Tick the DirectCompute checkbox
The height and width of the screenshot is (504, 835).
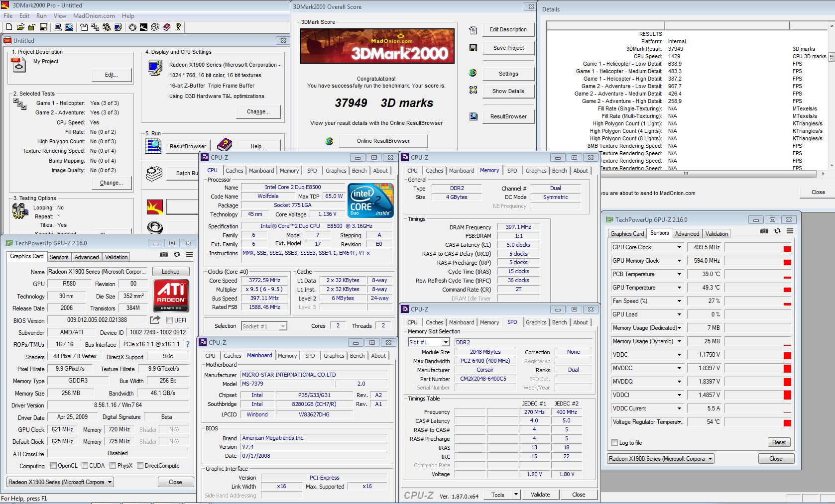click(x=140, y=466)
